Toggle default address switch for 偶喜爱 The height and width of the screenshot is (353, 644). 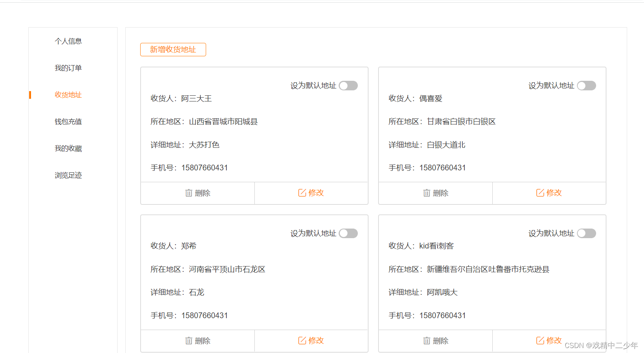586,85
